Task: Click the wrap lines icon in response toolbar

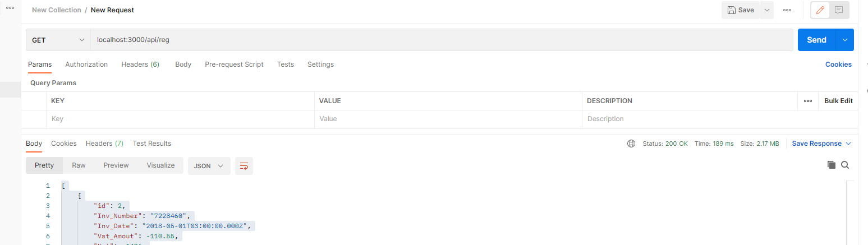Action: [x=244, y=165]
